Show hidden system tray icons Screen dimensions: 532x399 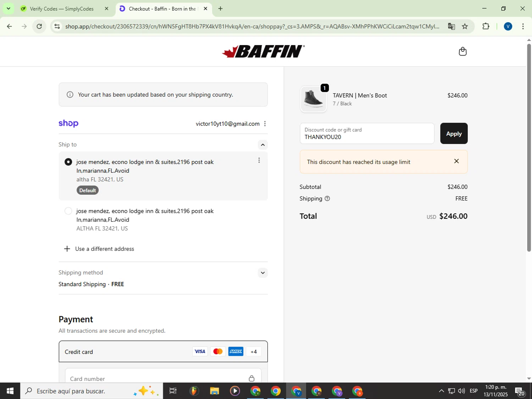point(441,391)
